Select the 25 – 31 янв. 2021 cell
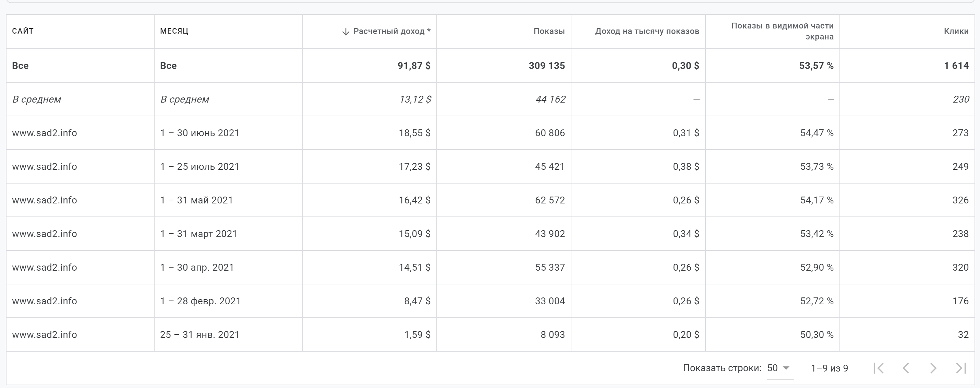Image resolution: width=980 pixels, height=388 pixels. point(199,335)
